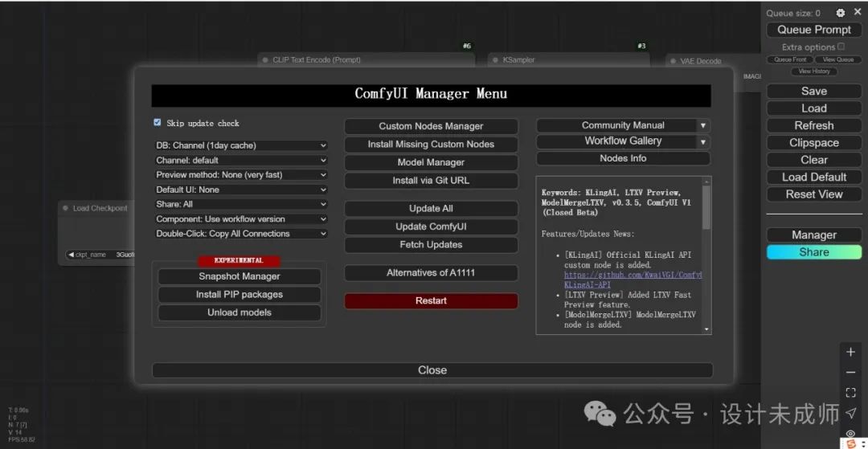
Task: Open Nodes Info
Action: pyautogui.click(x=623, y=158)
